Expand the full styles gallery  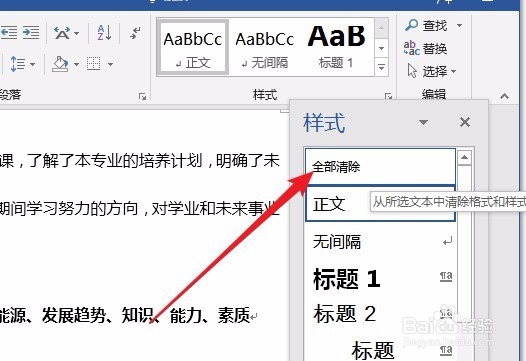[x=381, y=66]
